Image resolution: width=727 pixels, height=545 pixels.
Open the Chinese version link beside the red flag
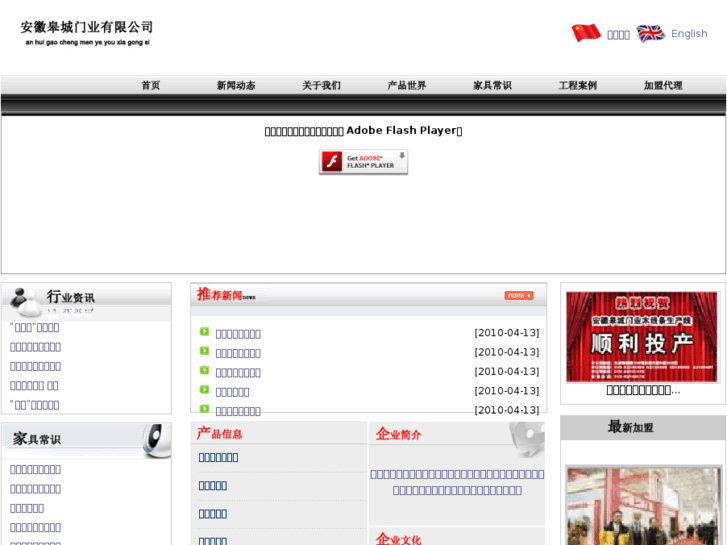tap(618, 35)
